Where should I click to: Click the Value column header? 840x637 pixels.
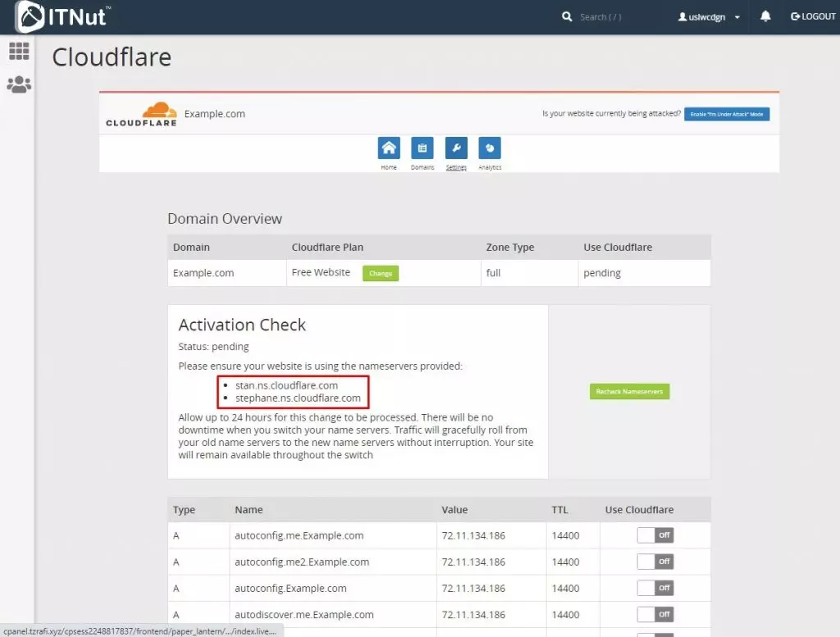pyautogui.click(x=454, y=510)
